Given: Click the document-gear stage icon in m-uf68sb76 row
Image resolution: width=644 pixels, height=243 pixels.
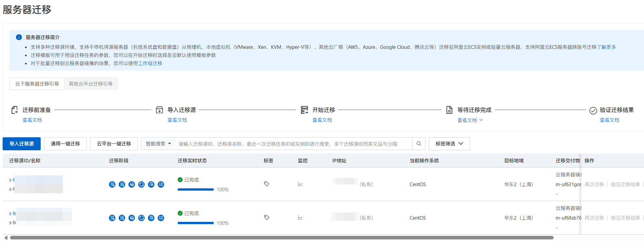Looking at the screenshot, I should (x=112, y=218).
